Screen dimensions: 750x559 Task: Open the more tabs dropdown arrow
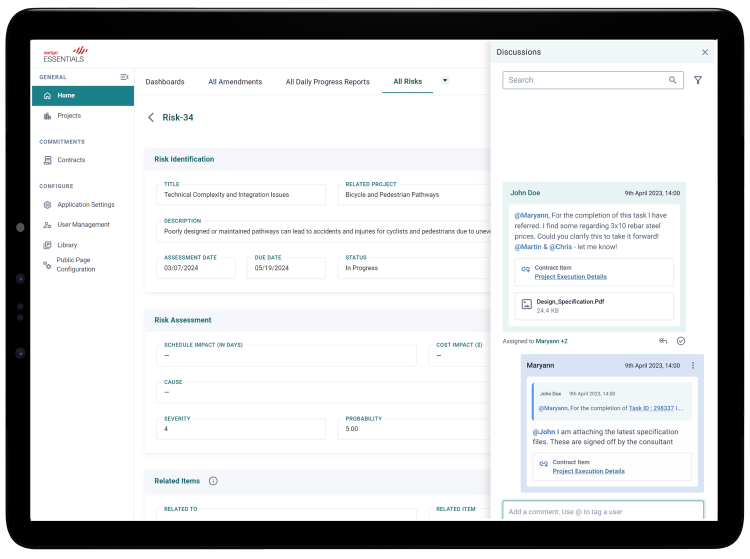pyautogui.click(x=445, y=81)
